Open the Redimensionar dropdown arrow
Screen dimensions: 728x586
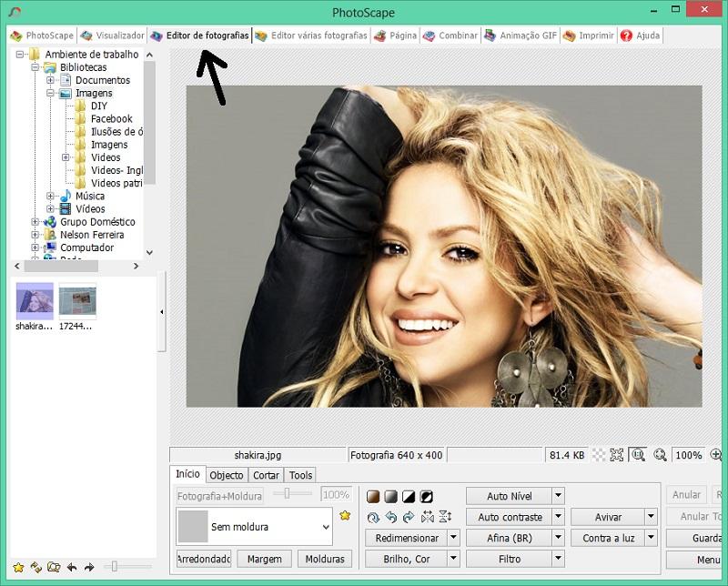click(455, 538)
